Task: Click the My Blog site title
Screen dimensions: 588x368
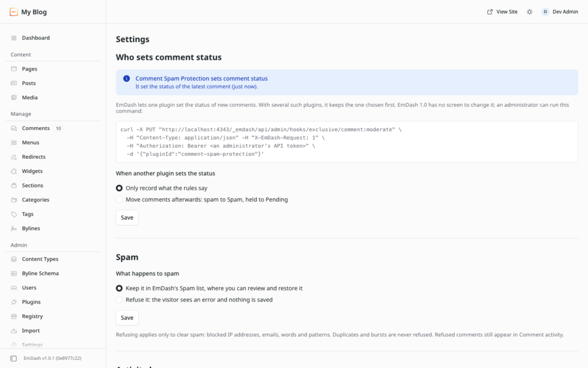Action: [34, 12]
